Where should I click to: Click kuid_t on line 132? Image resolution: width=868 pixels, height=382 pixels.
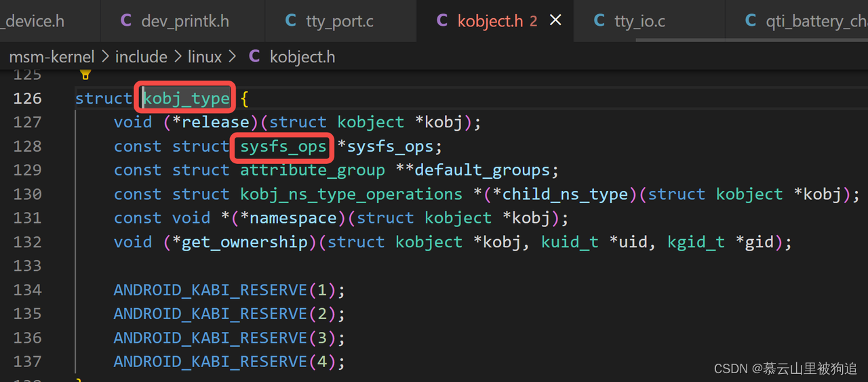570,242
